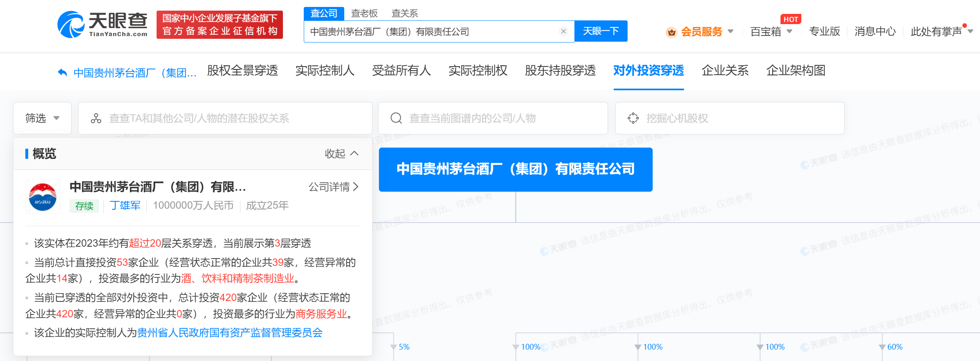
Task: Click the blue root company node
Action: point(515,169)
